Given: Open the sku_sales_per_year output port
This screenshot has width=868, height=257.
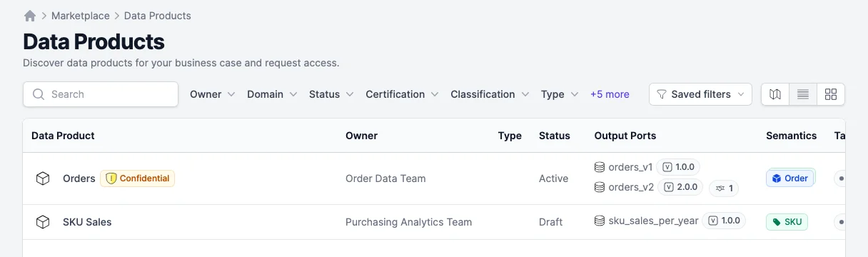Looking at the screenshot, I should 653,221.
